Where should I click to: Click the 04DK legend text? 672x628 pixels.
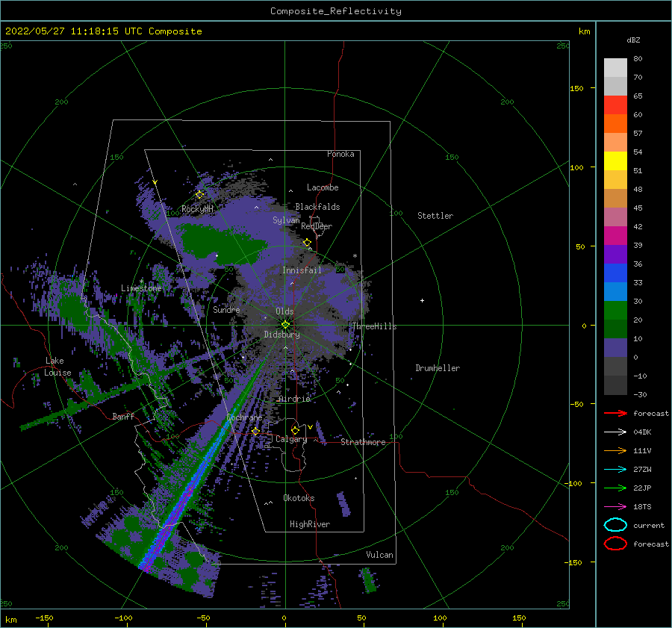(x=642, y=432)
